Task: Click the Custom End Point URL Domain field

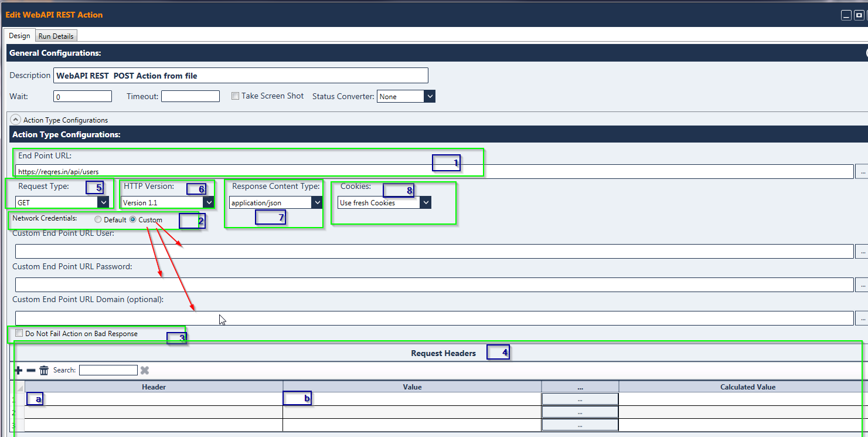Action: [434, 318]
